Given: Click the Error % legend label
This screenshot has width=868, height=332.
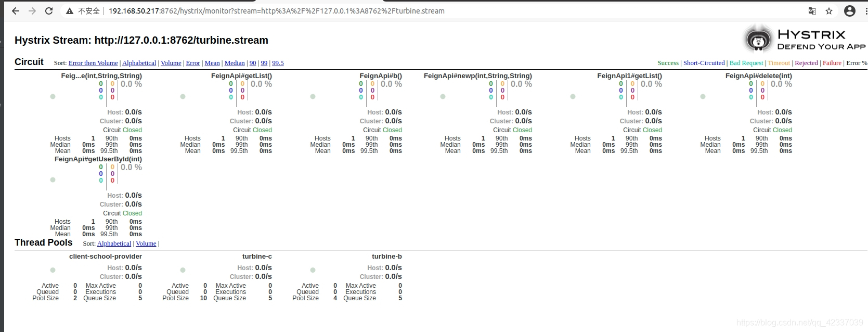Looking at the screenshot, I should pyautogui.click(x=857, y=63).
